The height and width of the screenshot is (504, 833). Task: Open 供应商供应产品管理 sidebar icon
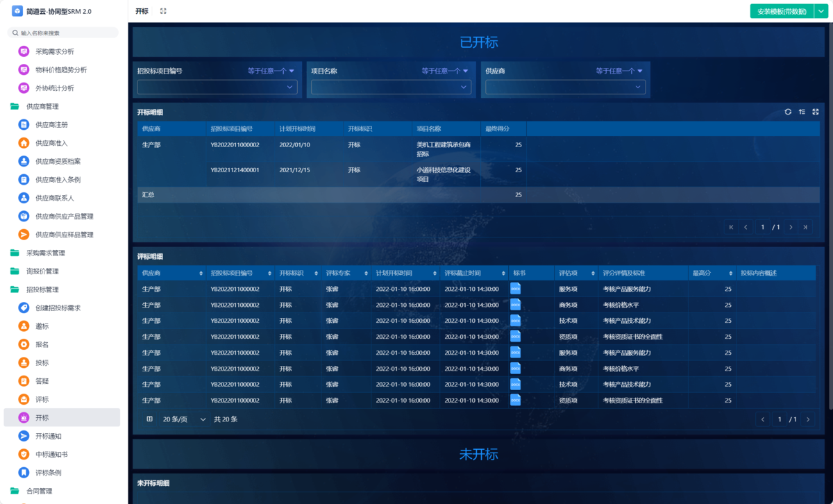coord(24,216)
